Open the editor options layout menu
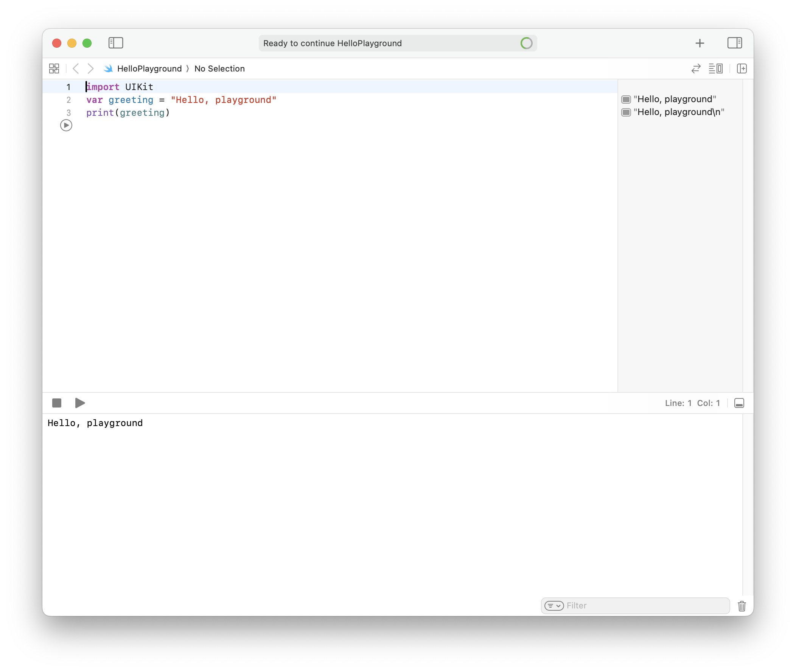The width and height of the screenshot is (796, 672). 716,68
